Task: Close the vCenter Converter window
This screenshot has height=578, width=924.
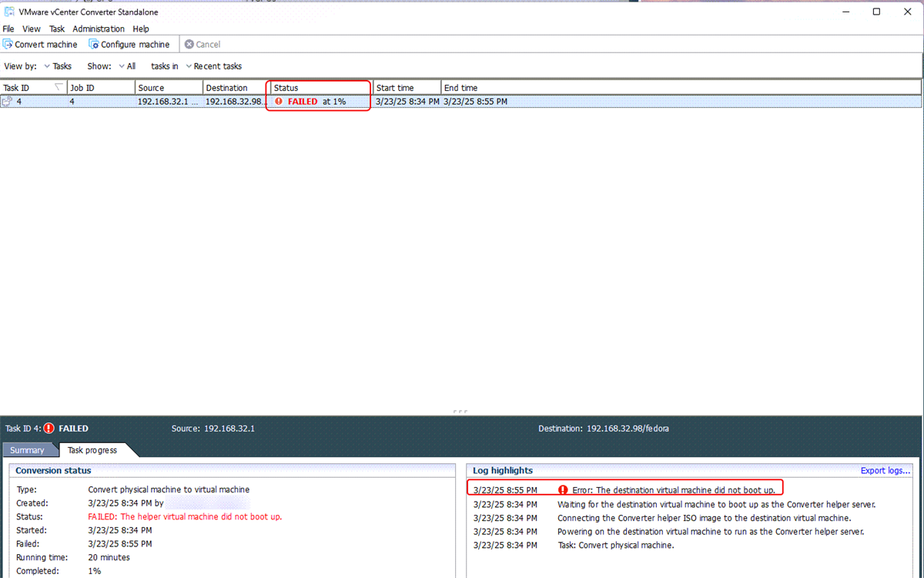Action: point(906,12)
